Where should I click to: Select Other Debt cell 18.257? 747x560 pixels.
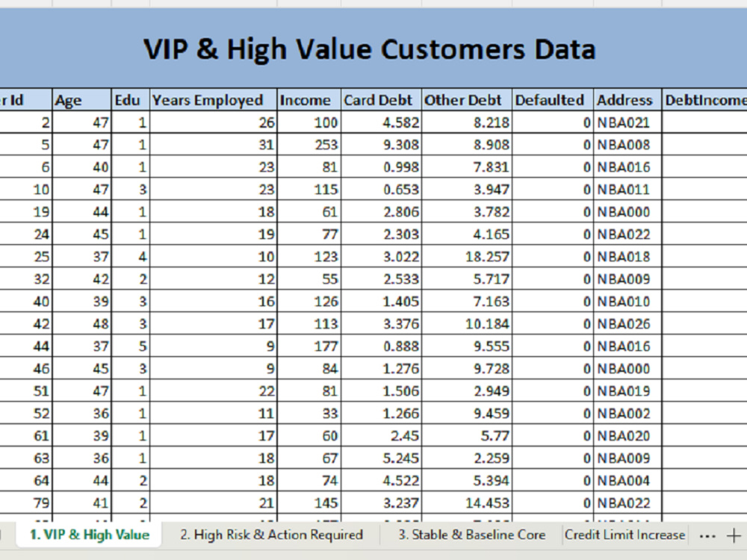click(467, 257)
